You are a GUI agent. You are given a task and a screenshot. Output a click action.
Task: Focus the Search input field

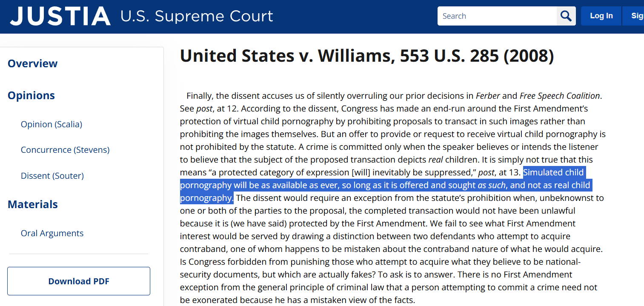(x=497, y=16)
